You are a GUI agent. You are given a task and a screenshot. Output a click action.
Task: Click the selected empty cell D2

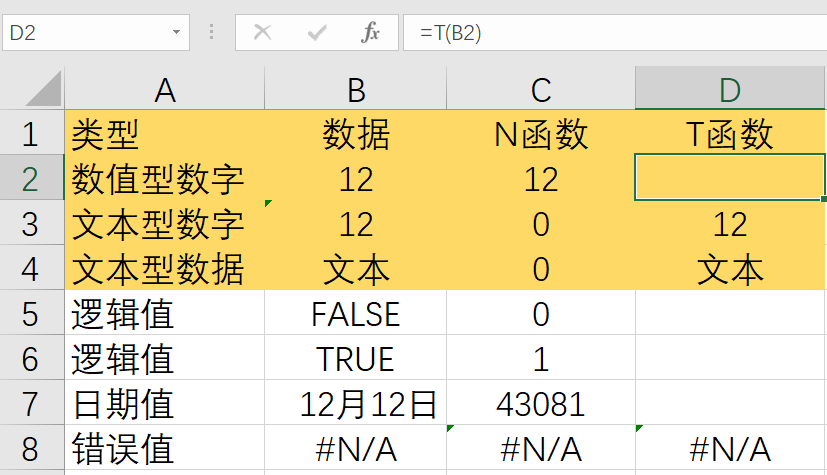[x=730, y=178]
